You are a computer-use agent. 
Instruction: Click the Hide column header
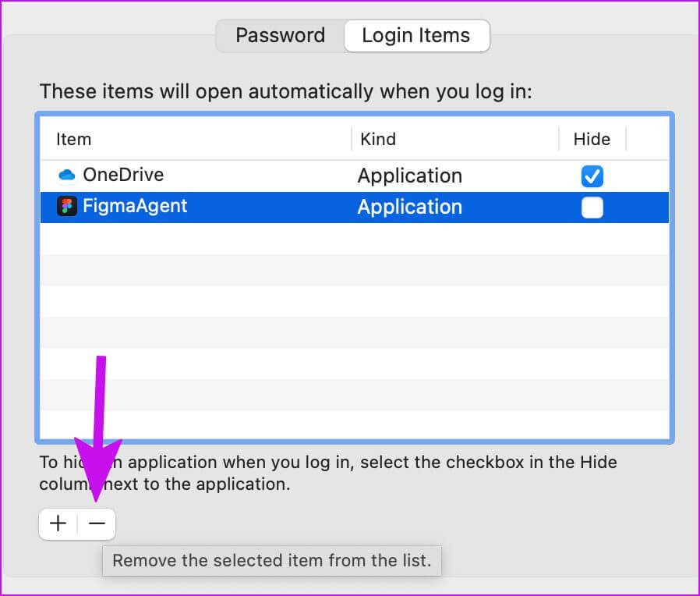[x=592, y=140]
